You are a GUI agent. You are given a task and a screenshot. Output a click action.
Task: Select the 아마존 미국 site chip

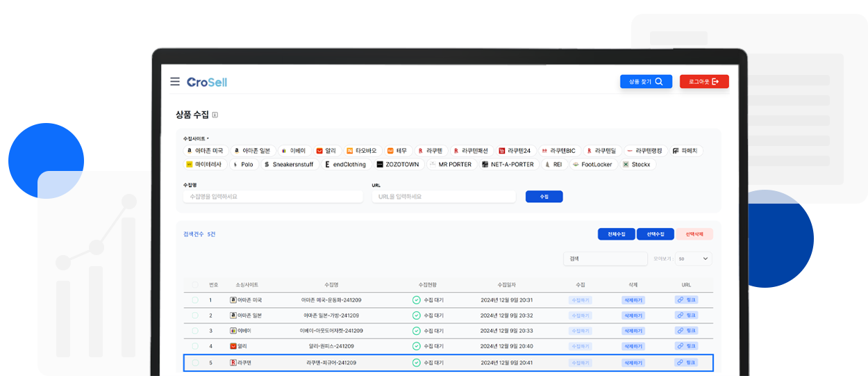point(206,151)
